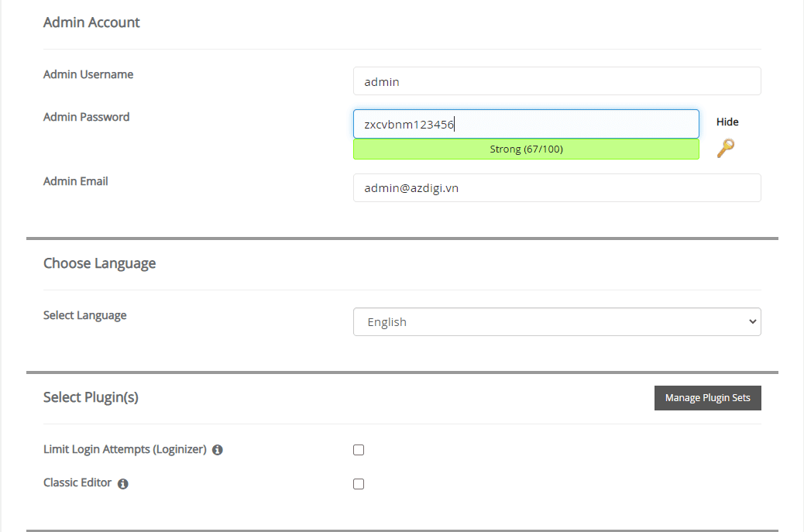This screenshot has height=532, width=804.
Task: Click the Choose Language section heading
Action: [99, 263]
